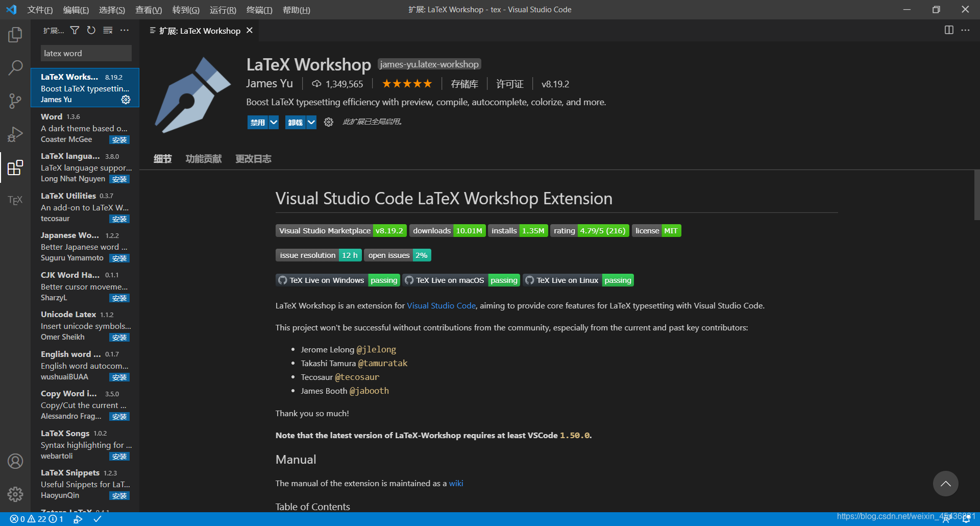Split the editor to the right
This screenshot has height=526, width=980.
(x=949, y=30)
